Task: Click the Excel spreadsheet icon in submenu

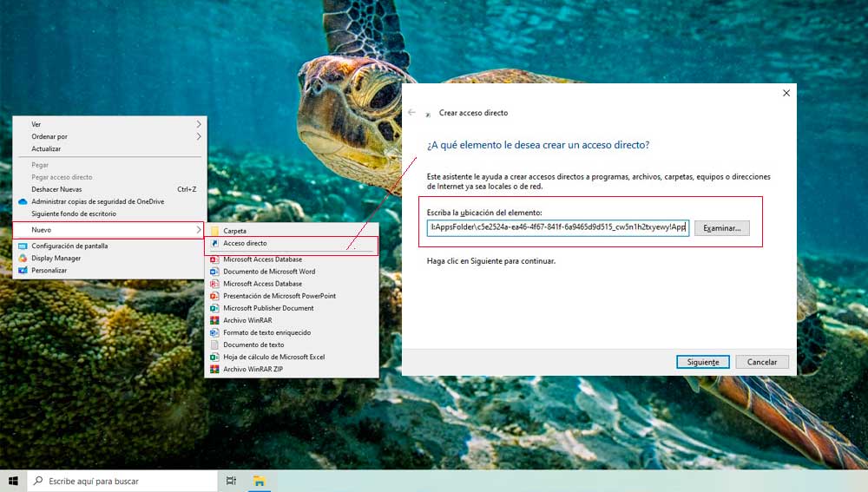Action: coord(214,357)
